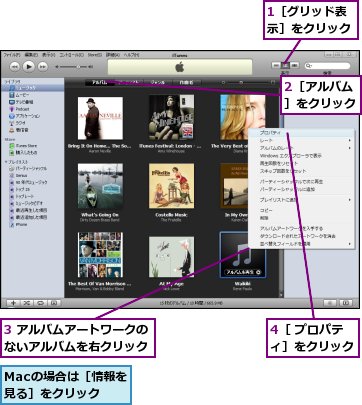Image resolution: width=362 pixels, height=405 pixels.
Task: Open ラジオ in the sidebar
Action: click(32, 123)
